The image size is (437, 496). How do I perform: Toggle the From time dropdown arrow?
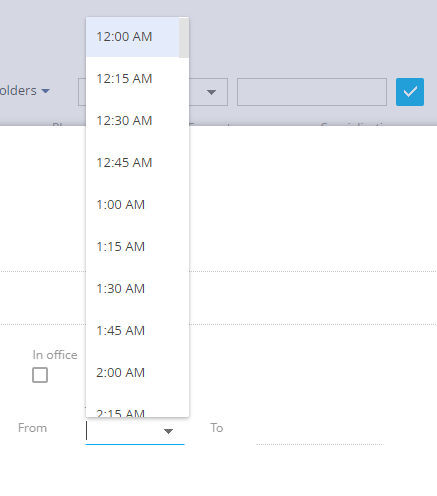click(x=168, y=431)
